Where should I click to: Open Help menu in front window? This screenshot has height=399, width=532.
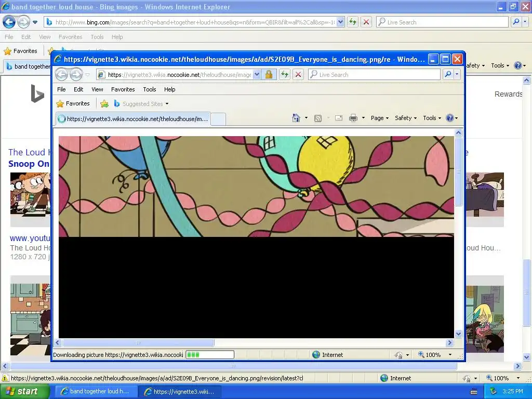(x=170, y=89)
